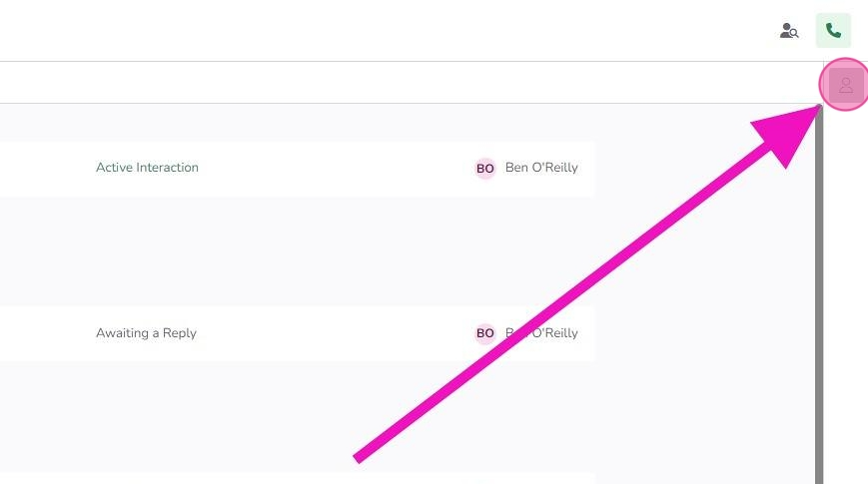Select the Awaiting a Reply status label

(x=146, y=333)
